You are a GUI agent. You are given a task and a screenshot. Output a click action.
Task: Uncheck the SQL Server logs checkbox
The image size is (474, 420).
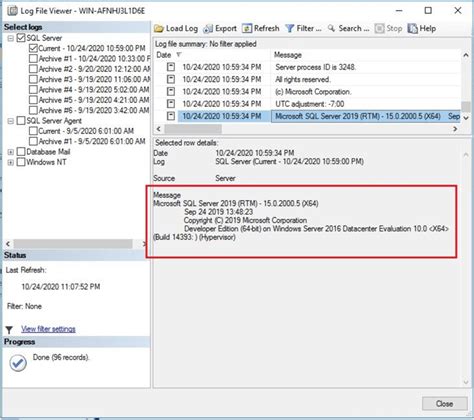(x=21, y=38)
